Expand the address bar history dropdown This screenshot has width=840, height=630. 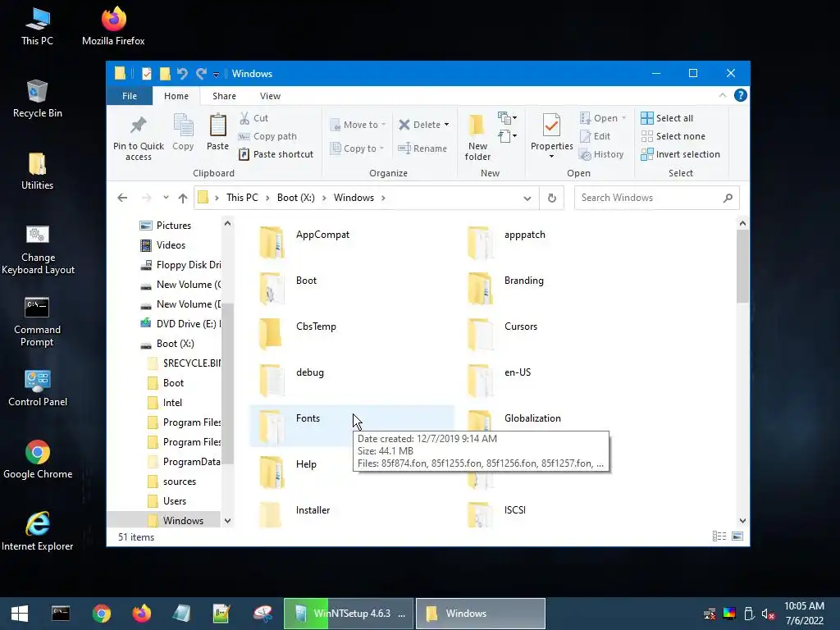pos(527,198)
